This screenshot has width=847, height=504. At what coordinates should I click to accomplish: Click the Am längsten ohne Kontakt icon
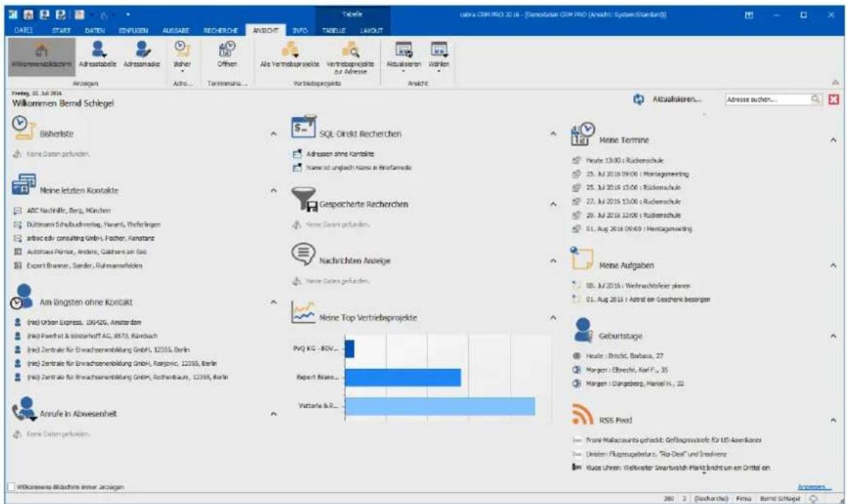[22, 296]
